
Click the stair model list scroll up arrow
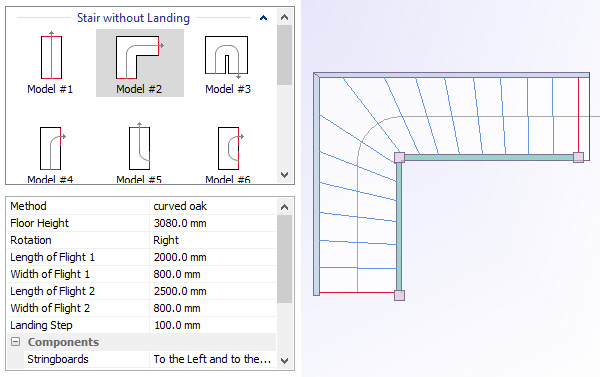coord(284,17)
